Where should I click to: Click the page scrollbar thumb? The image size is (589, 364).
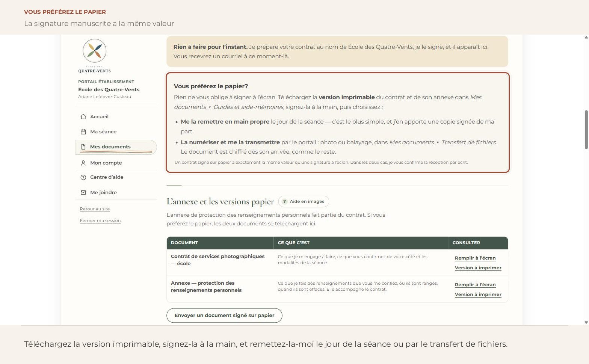coord(586,130)
